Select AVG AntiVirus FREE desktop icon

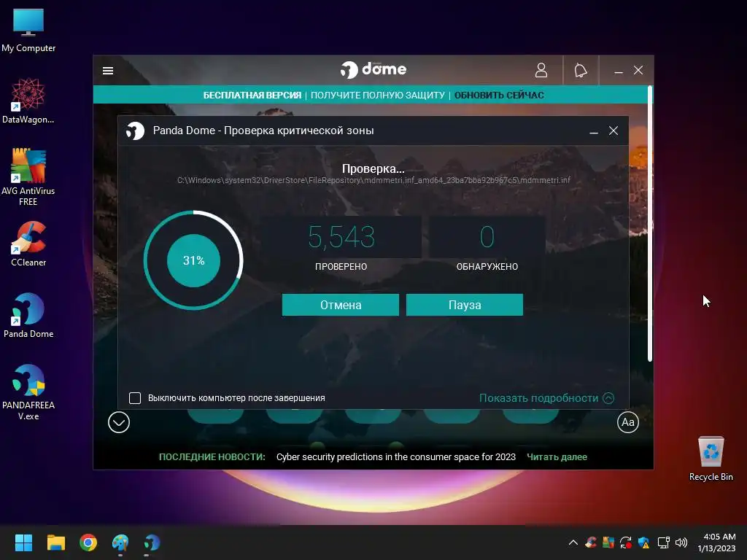coord(28,177)
